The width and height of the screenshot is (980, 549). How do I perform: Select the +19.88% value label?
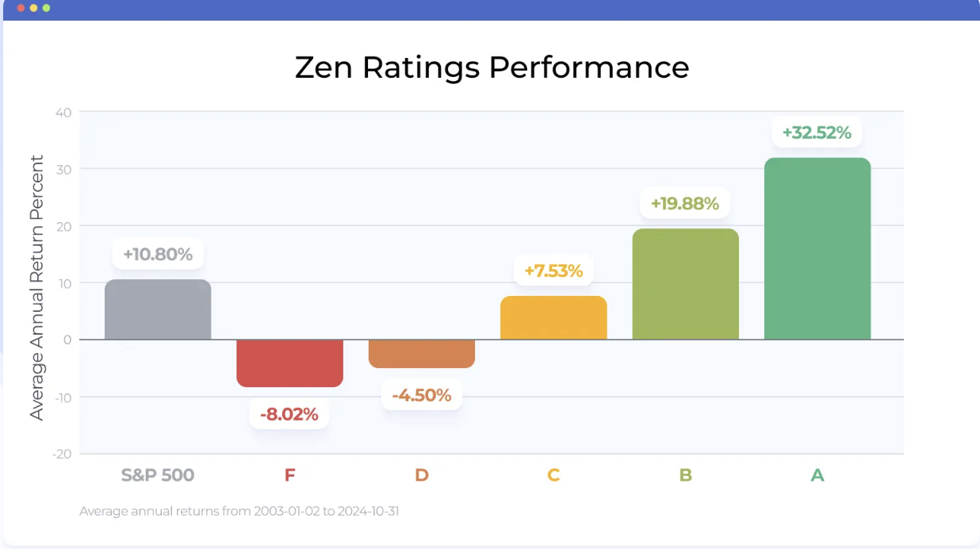click(685, 204)
